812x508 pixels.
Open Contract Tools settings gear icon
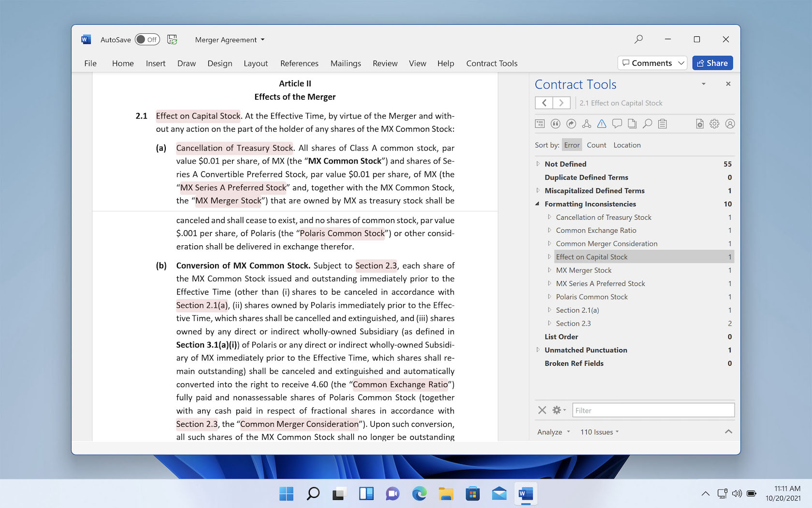[714, 124]
